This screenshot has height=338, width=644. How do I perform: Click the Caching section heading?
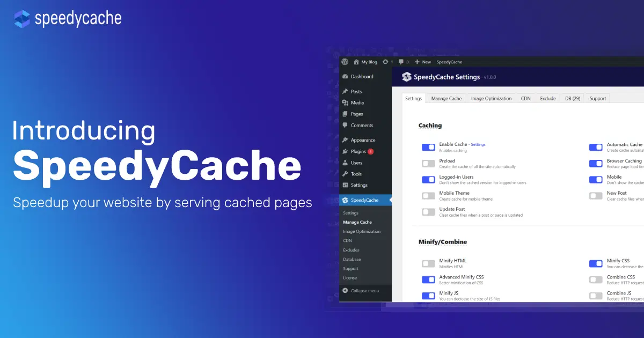point(430,126)
